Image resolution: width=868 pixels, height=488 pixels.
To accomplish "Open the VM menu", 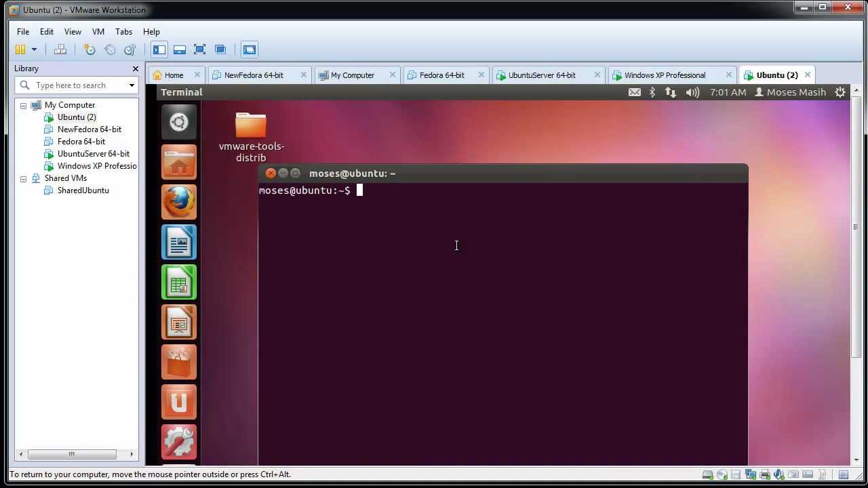I will (98, 32).
